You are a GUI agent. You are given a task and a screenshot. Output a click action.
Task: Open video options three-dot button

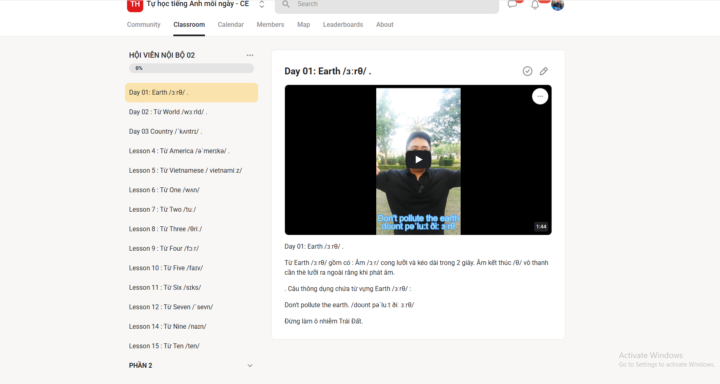(x=540, y=96)
